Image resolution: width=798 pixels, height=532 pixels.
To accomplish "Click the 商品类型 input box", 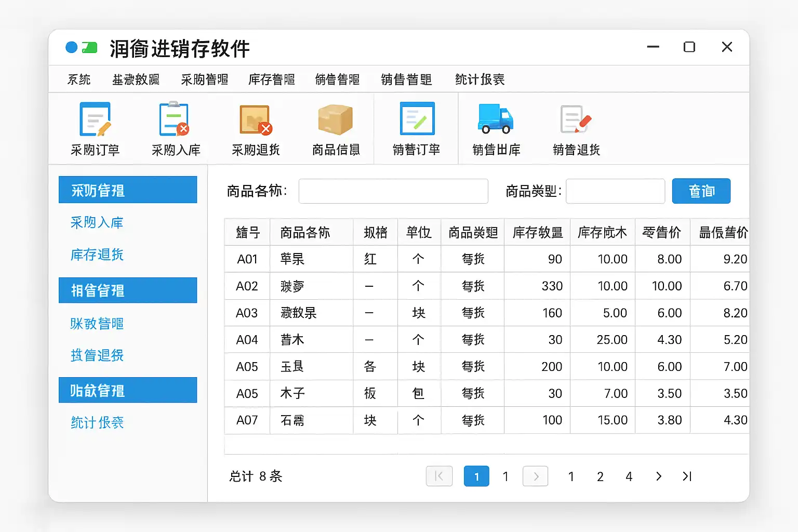I will tap(615, 191).
